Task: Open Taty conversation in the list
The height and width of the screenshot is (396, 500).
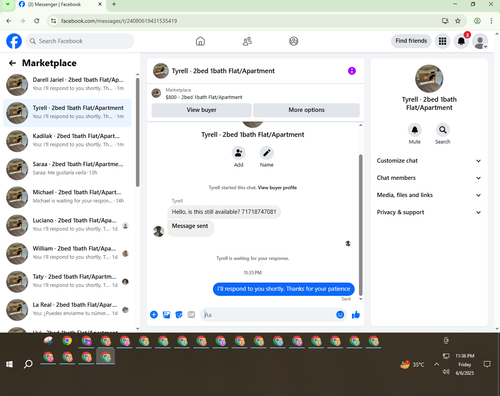Action: [x=68, y=281]
